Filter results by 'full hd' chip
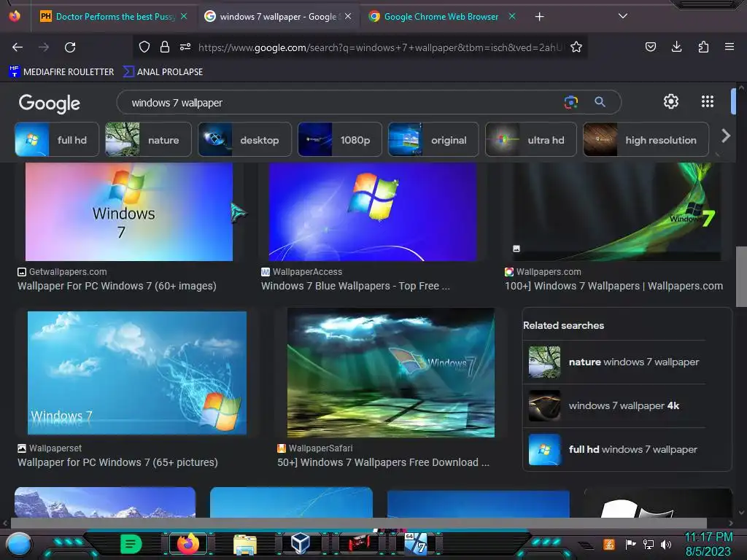The width and height of the screenshot is (747, 560). (57, 139)
